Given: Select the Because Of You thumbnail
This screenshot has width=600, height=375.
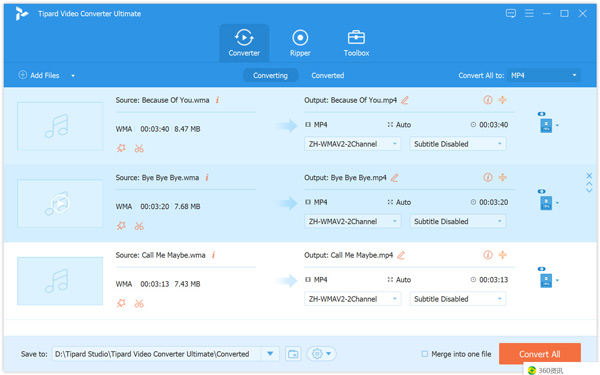Looking at the screenshot, I should click(60, 126).
